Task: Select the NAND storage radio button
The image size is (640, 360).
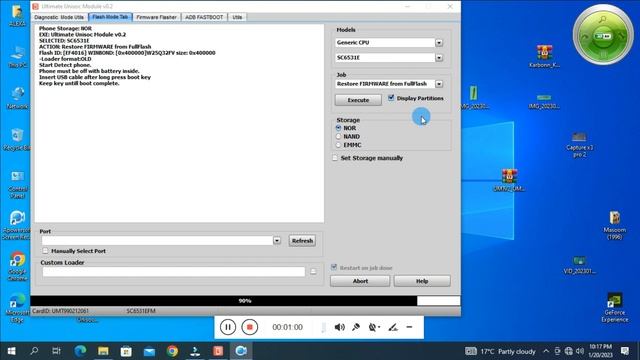Action: pos(338,136)
